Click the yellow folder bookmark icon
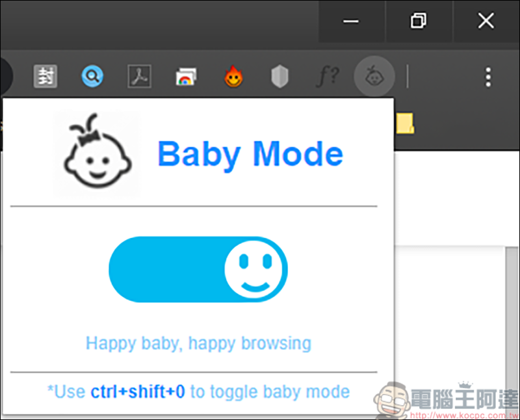Viewport: 520px width, 420px height. [405, 124]
